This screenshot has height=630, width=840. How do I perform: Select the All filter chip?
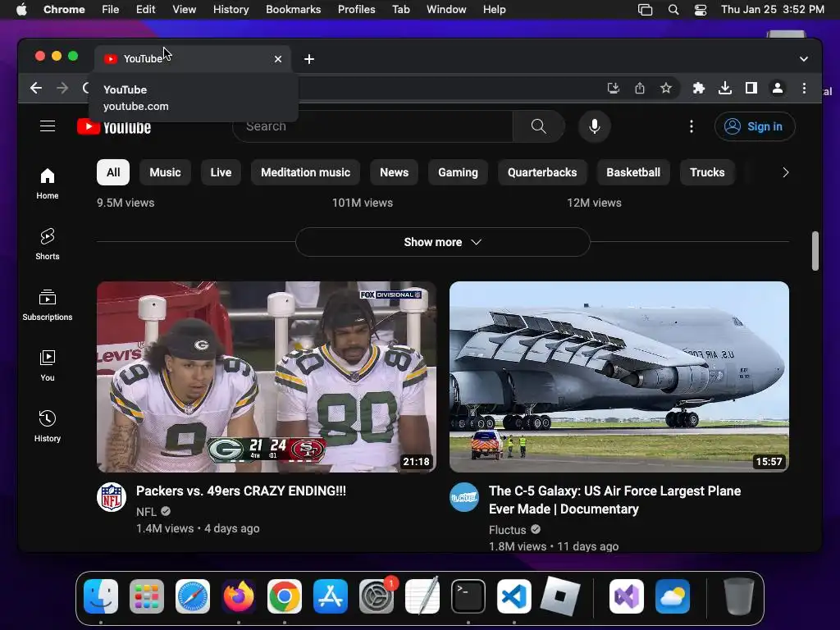click(113, 172)
